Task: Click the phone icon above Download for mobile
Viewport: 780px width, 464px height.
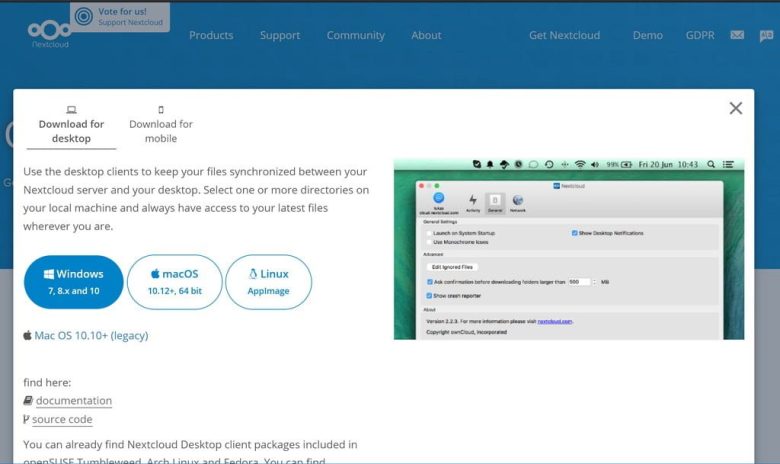Action: click(x=161, y=109)
